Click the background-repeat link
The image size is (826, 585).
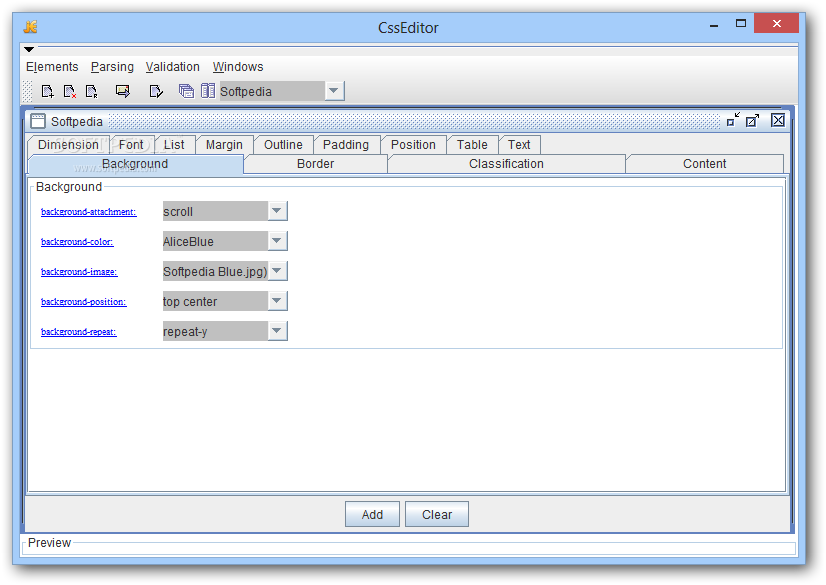pyautogui.click(x=78, y=332)
